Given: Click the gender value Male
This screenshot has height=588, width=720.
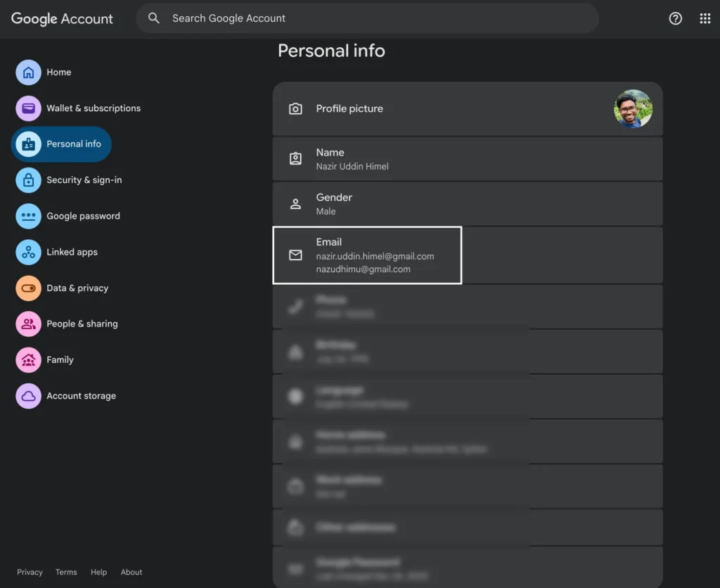Looking at the screenshot, I should (x=326, y=211).
